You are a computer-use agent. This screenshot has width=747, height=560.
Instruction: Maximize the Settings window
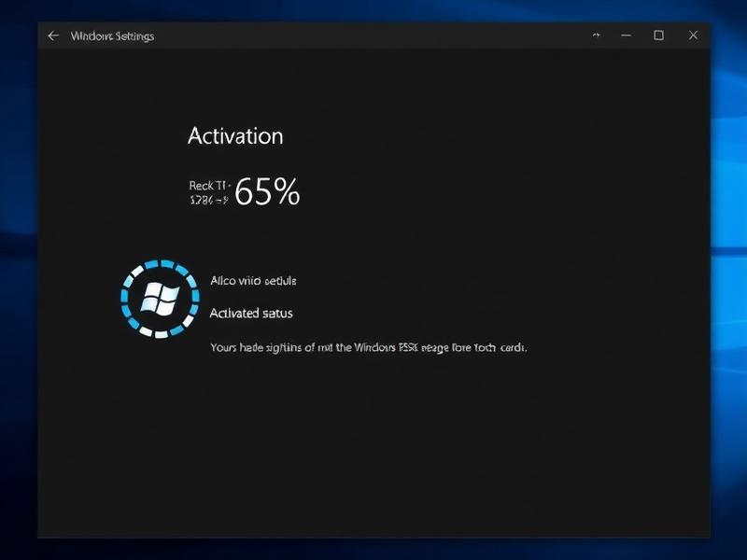coord(658,35)
